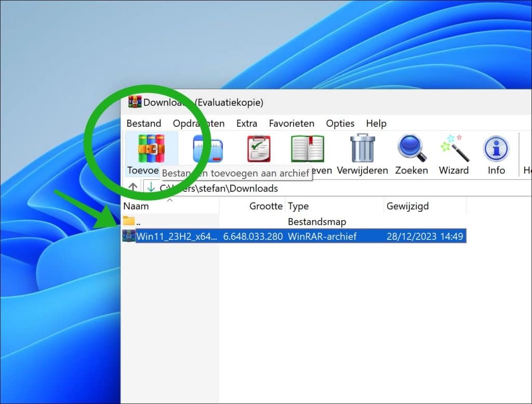Go up one folder with the up arrow
The height and width of the screenshot is (404, 532).
[x=132, y=187]
